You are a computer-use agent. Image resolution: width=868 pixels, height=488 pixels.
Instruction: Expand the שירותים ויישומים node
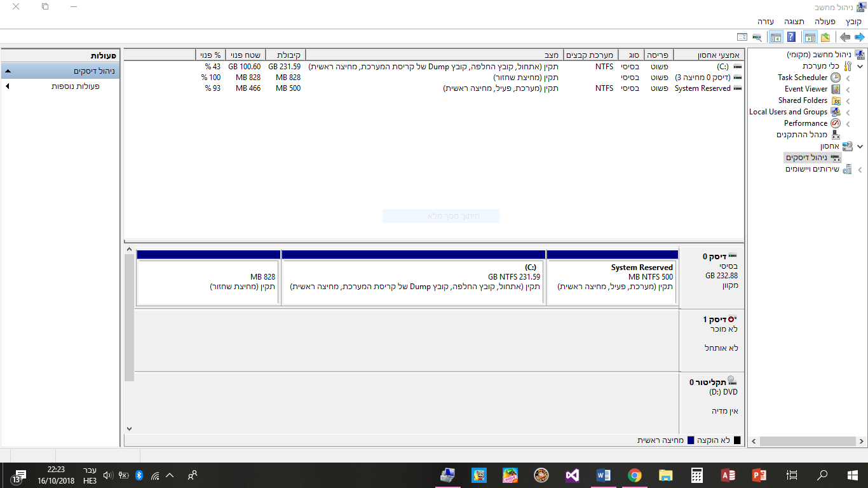[860, 170]
